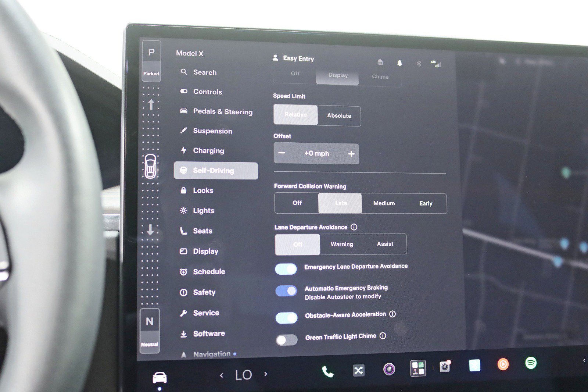The width and height of the screenshot is (588, 392).
Task: Tap the down arrow on gear strip
Action: click(x=150, y=230)
